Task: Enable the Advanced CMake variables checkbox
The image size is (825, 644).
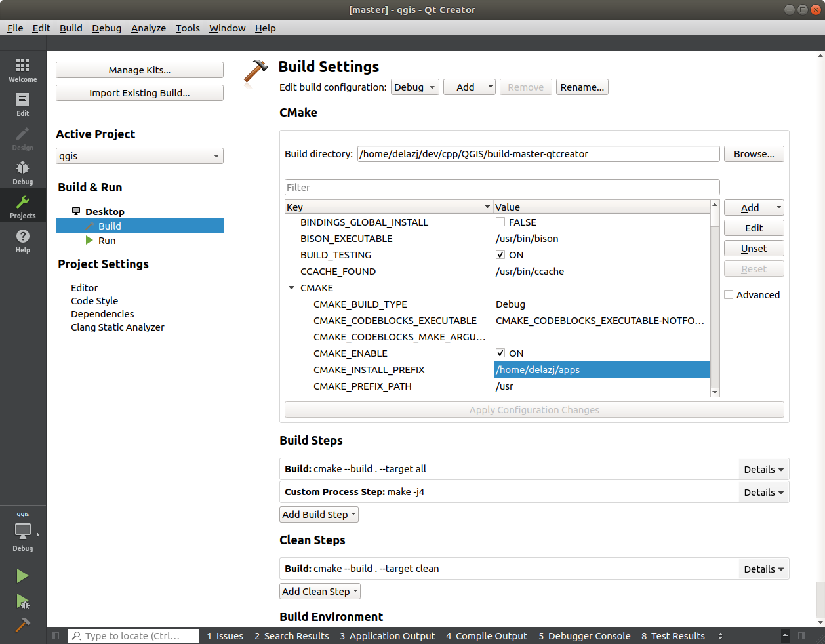Action: click(x=729, y=294)
